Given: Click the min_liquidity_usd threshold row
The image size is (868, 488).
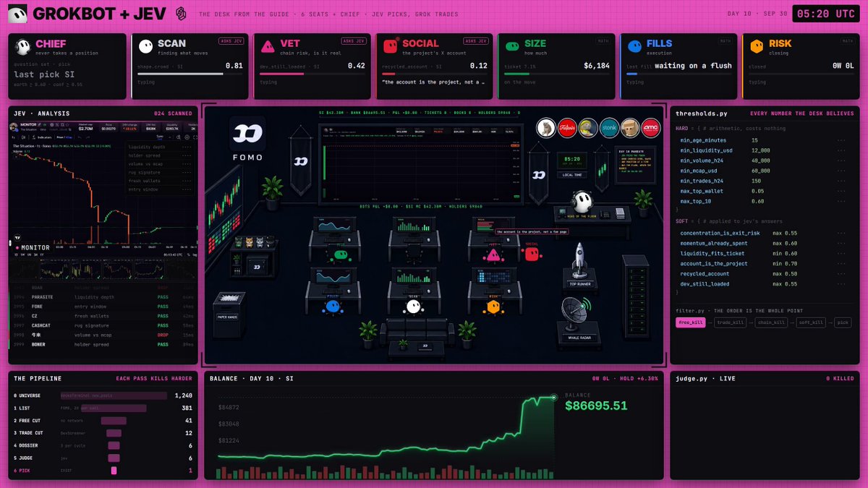Looking at the screenshot, I should tap(762, 150).
